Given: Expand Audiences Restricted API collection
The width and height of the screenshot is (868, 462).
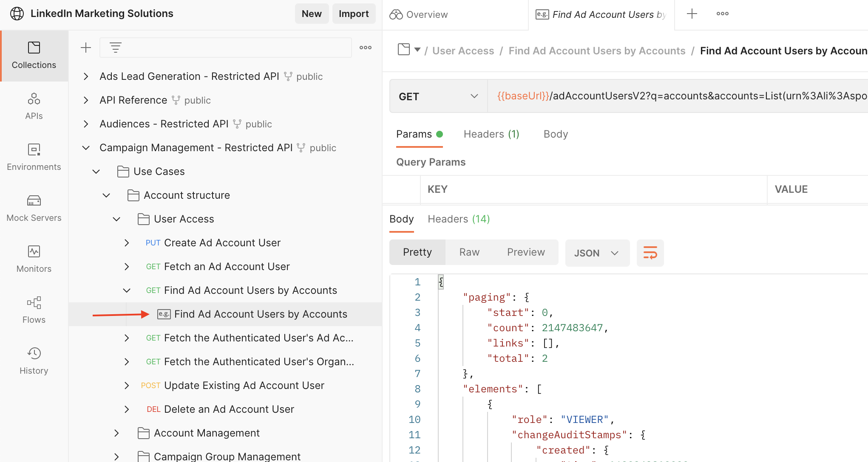Looking at the screenshot, I should click(x=86, y=124).
